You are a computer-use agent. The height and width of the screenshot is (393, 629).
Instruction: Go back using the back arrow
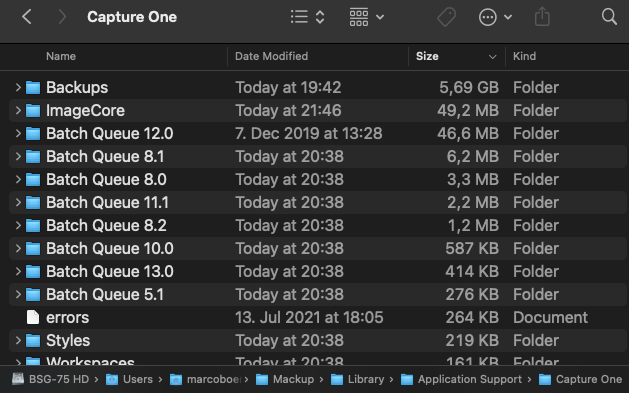point(26,17)
